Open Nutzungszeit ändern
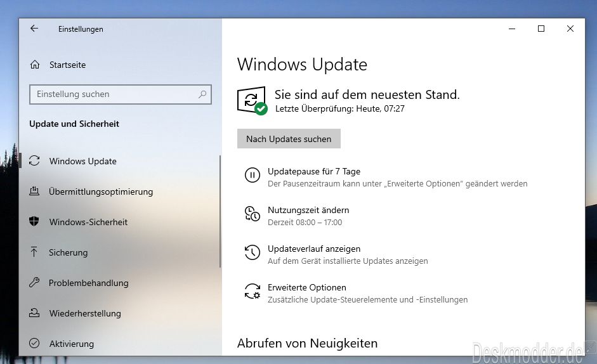The width and height of the screenshot is (597, 364). tap(308, 210)
